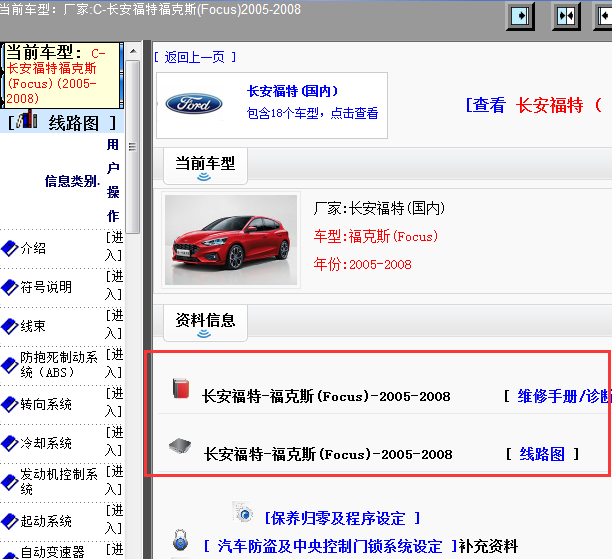Click the inward-arrows split panel icon in top toolbar
Image resolution: width=612 pixels, height=559 pixels.
[566, 16]
